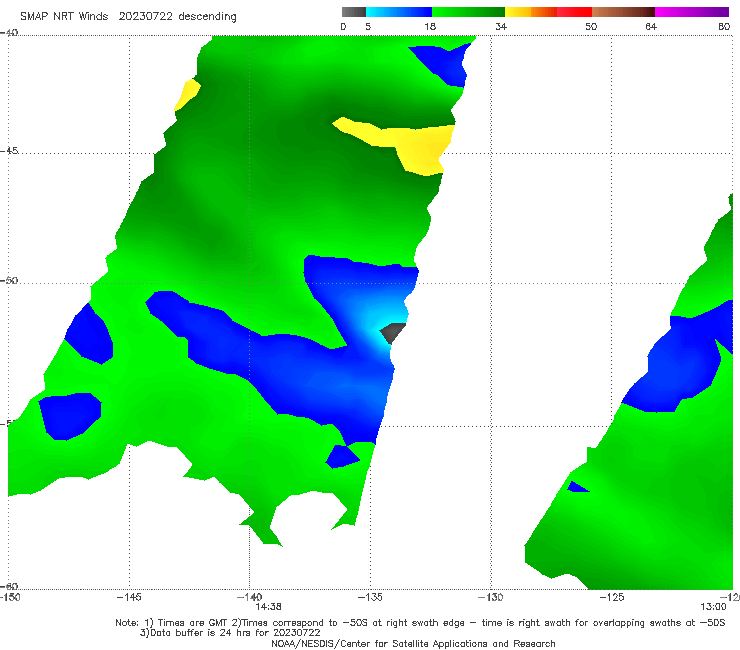This screenshot has width=740, height=650.
Task: Click the magenta-purple color bar segment
Action: point(692,12)
